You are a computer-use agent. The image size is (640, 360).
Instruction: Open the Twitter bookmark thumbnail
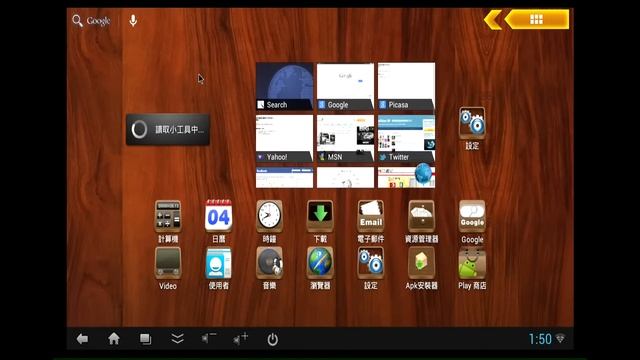point(406,139)
